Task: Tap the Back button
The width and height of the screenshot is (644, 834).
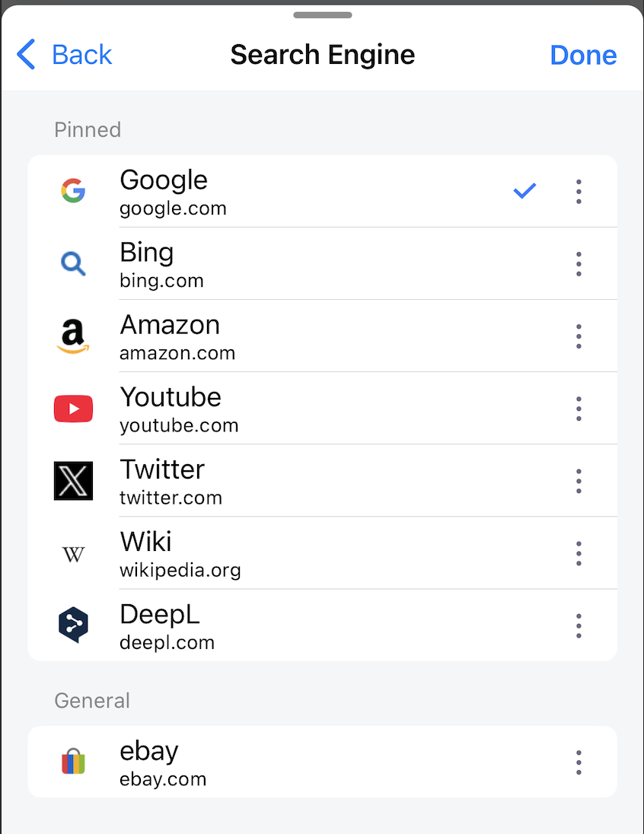Action: tap(65, 55)
